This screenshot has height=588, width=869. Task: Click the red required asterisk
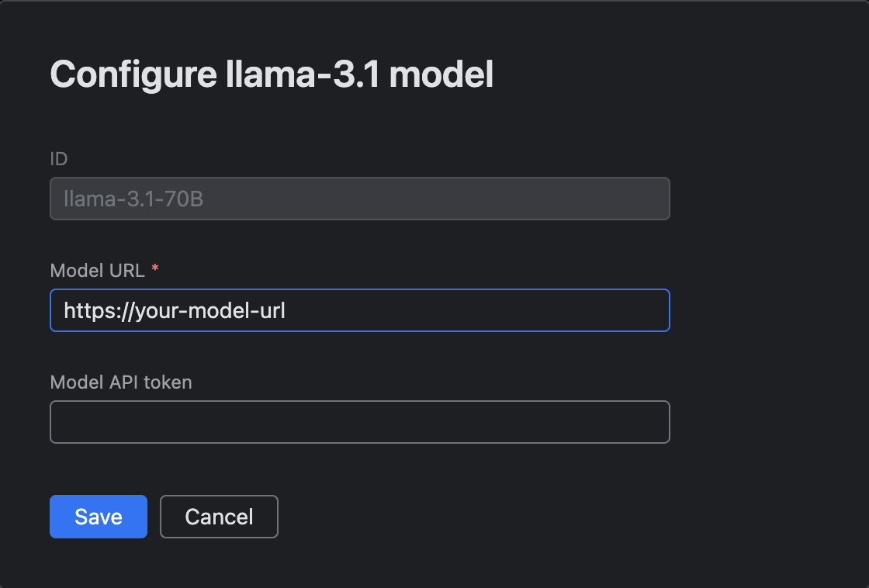pos(155,269)
